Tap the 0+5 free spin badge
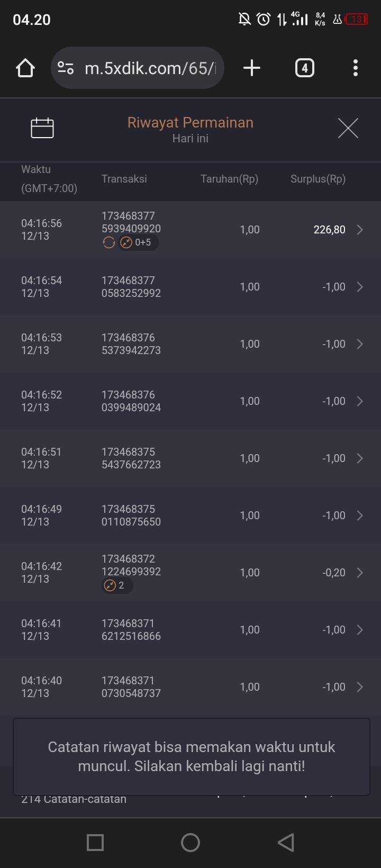381x868 pixels. pos(138,243)
